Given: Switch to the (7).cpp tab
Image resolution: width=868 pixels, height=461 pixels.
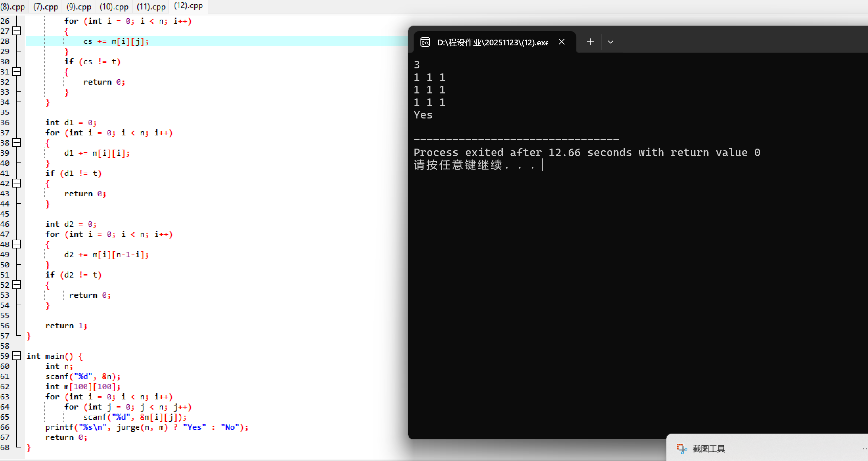Looking at the screenshot, I should (46, 7).
